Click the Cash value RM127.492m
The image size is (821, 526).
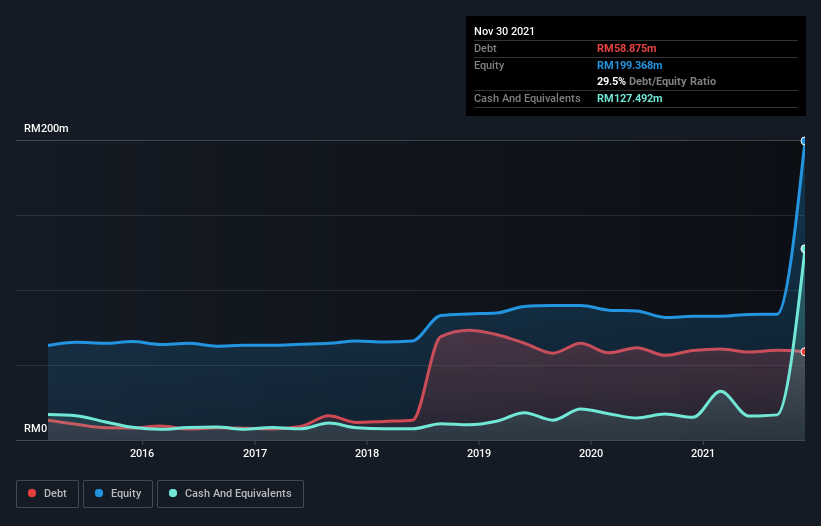tap(629, 98)
